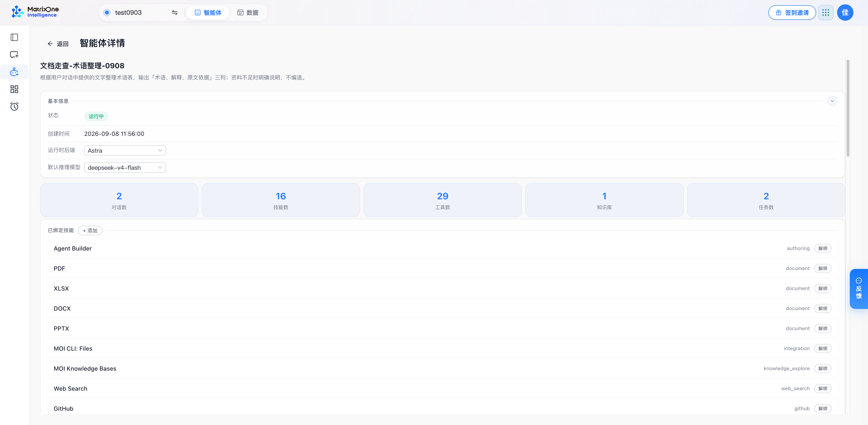Click the 运行中 status badge
Image resolution: width=868 pixels, height=425 pixels.
coord(96,116)
